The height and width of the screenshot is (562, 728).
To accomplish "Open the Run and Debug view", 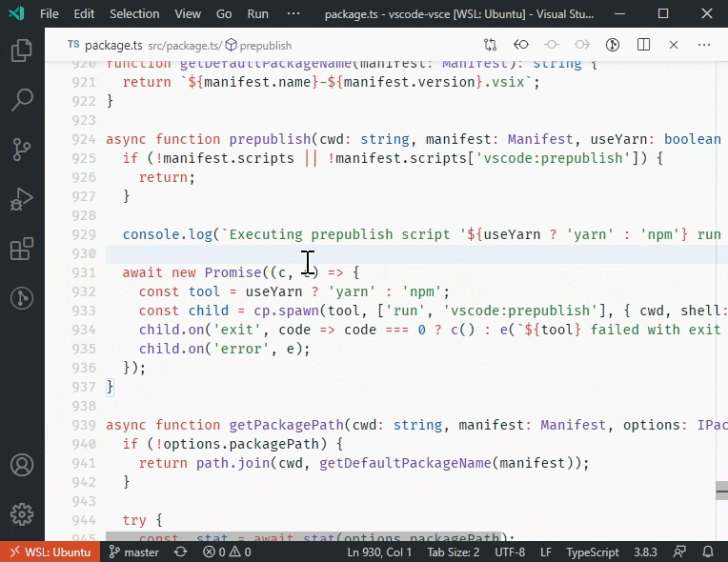I will (x=21, y=199).
